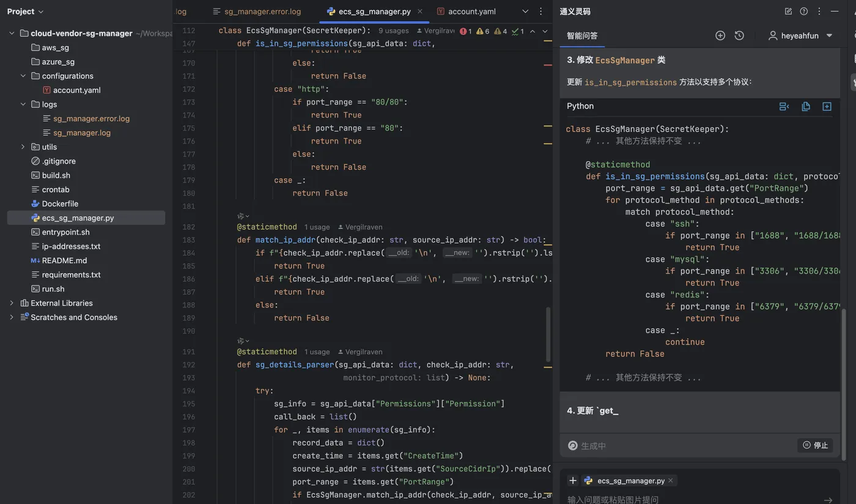The width and height of the screenshot is (856, 504).
Task: Create new file from Python code block
Action: (827, 106)
